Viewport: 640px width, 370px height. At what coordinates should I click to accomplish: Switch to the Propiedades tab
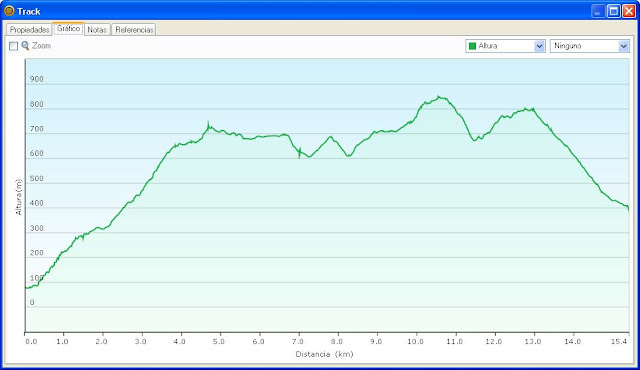pyautogui.click(x=29, y=30)
